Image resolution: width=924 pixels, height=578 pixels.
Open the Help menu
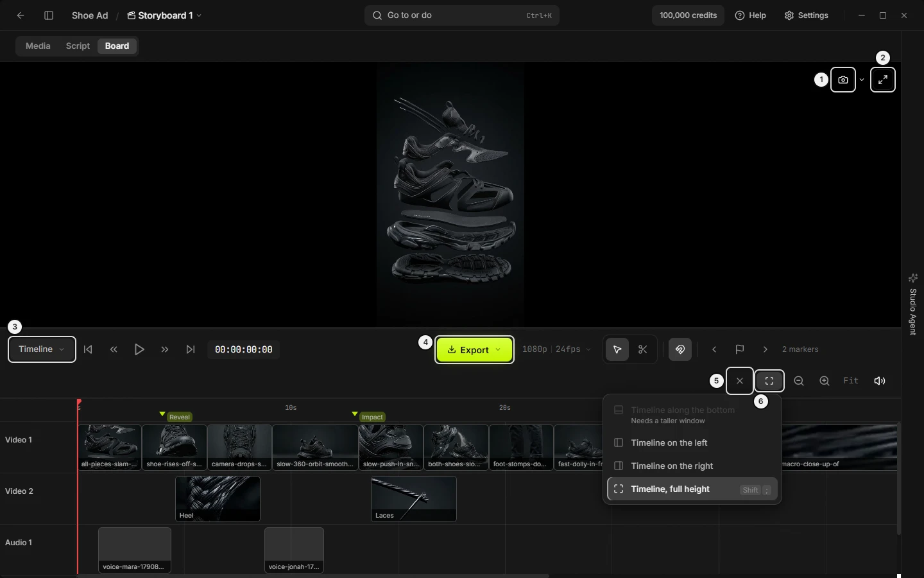pos(751,15)
